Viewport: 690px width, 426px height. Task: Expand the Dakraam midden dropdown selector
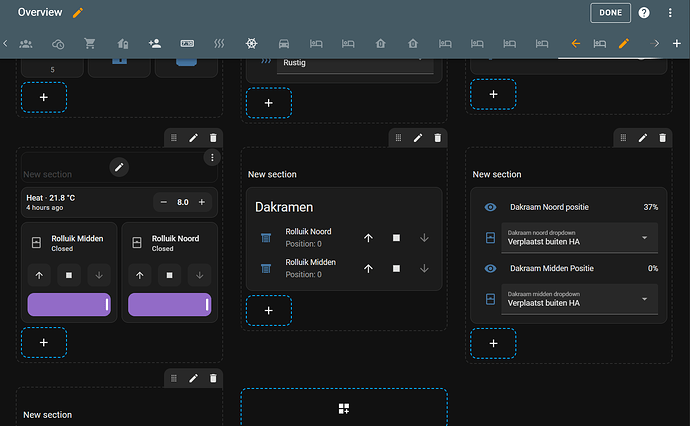click(580, 299)
